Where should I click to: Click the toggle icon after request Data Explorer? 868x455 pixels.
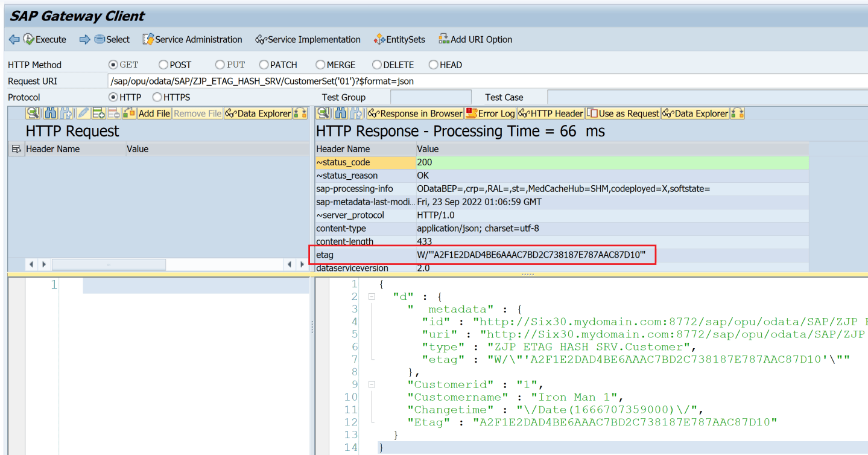pos(300,113)
